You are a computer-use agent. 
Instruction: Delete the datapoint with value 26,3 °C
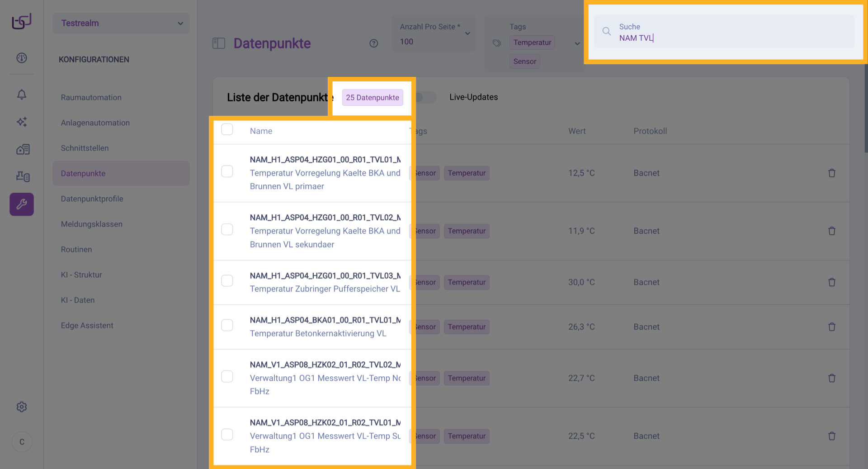point(831,327)
